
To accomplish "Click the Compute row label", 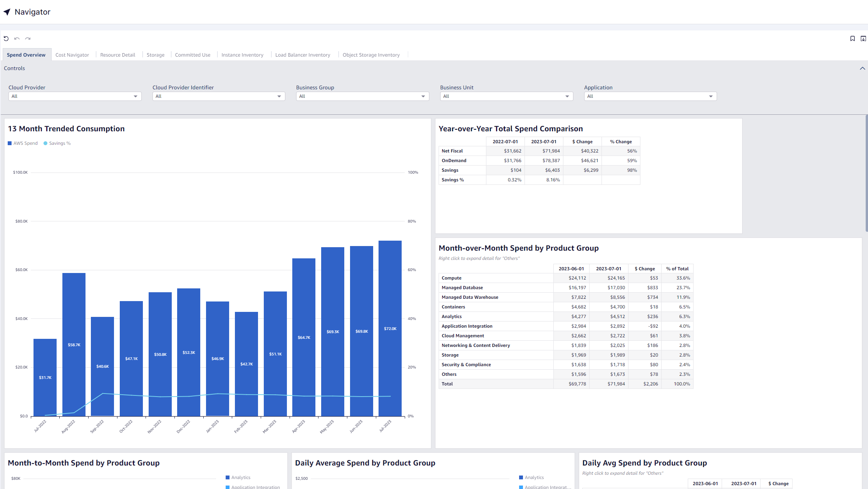I will click(x=451, y=278).
